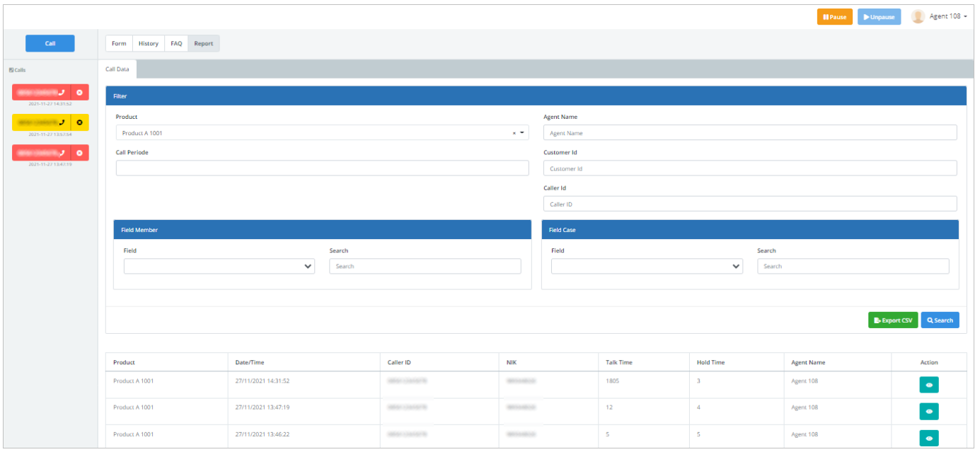Viewport: 980px width, 452px height.
Task: Click the Calls panel header icon
Action: (x=12, y=69)
